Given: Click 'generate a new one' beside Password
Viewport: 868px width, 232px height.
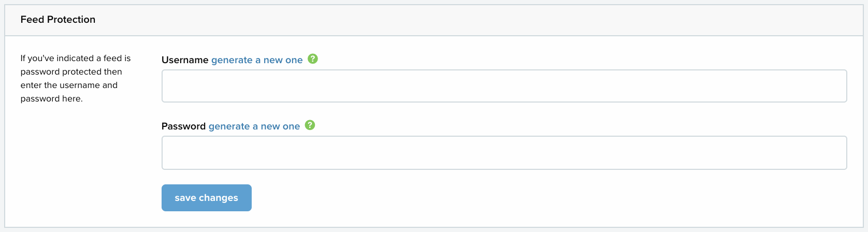Looking at the screenshot, I should [x=254, y=126].
